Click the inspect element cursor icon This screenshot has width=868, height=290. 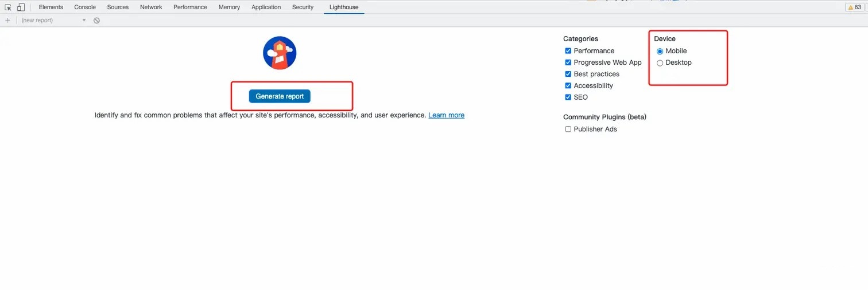(8, 7)
